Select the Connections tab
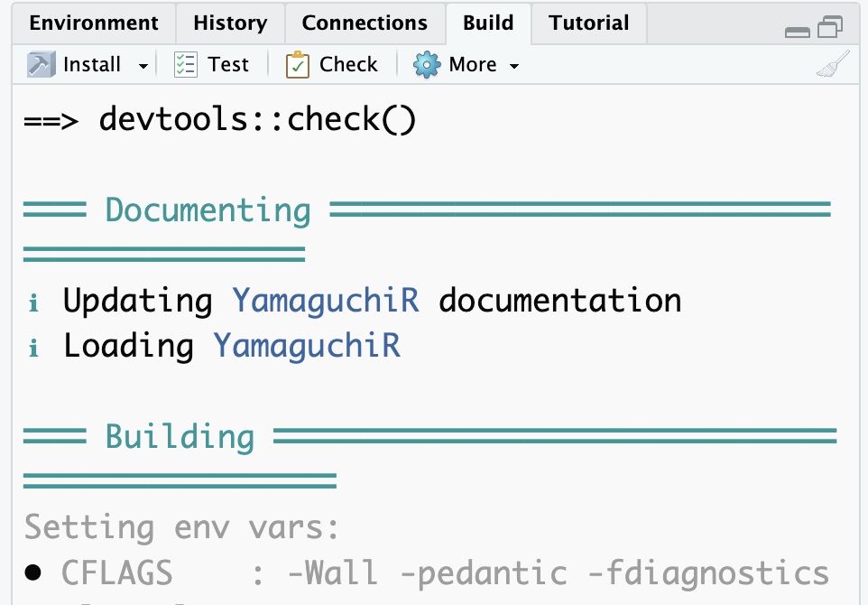 click(365, 23)
